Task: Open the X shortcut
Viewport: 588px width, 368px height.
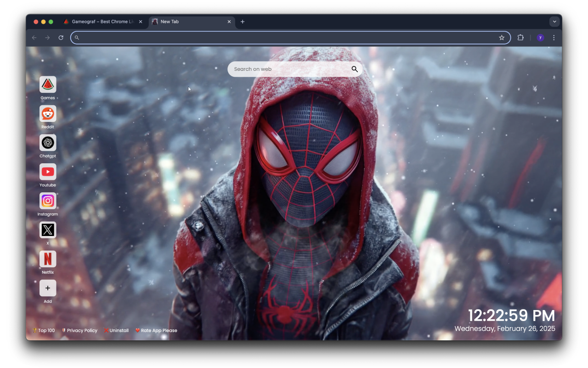Action: tap(48, 230)
